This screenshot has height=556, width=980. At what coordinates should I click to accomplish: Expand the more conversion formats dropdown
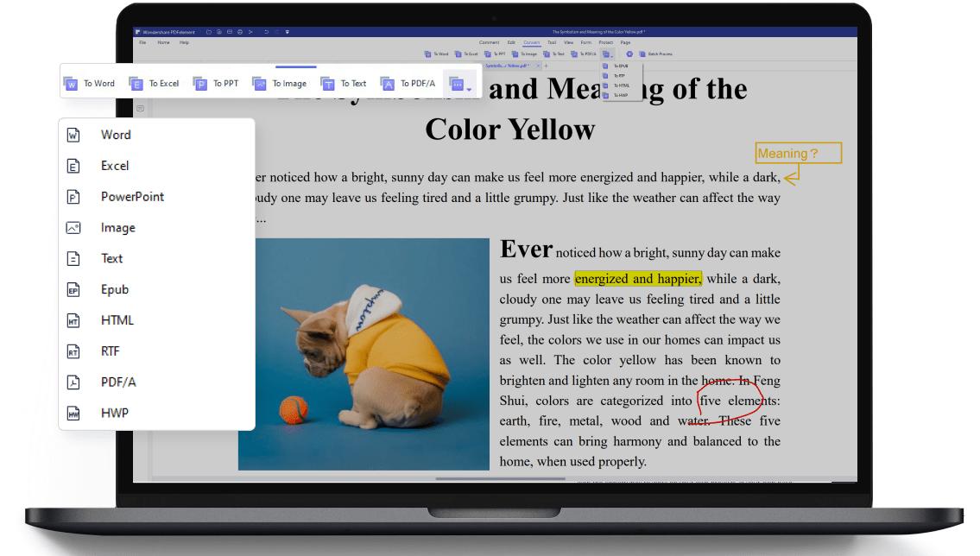pos(458,84)
